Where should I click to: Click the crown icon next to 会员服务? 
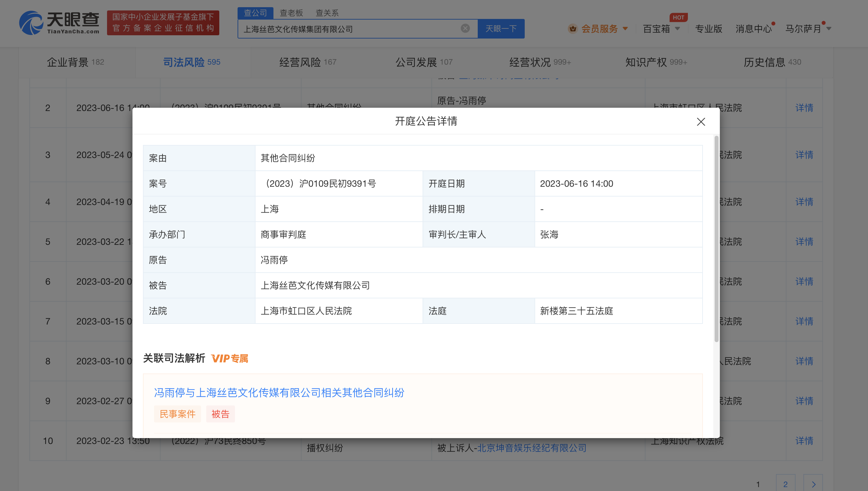tap(572, 29)
